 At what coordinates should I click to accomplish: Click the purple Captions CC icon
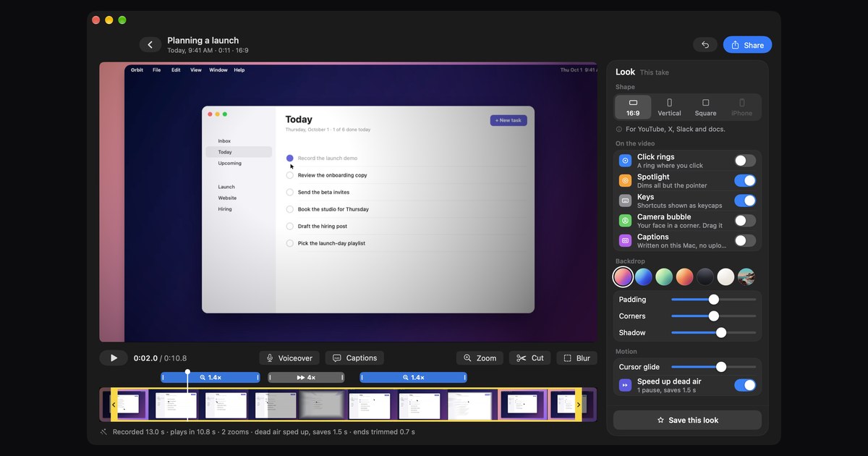click(x=625, y=240)
